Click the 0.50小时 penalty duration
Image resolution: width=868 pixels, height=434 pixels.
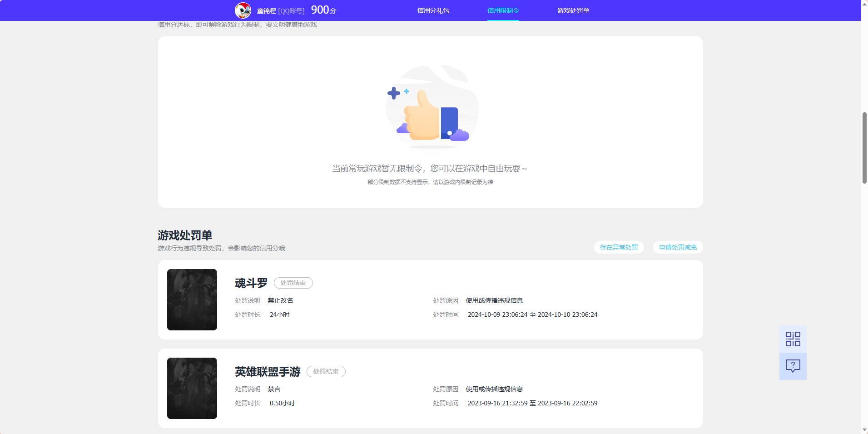[x=282, y=403]
